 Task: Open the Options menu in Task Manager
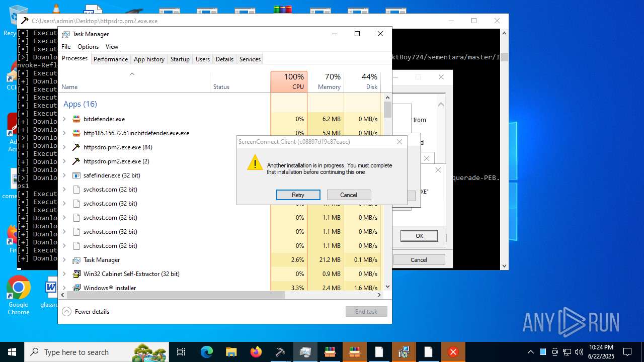pyautogui.click(x=88, y=47)
